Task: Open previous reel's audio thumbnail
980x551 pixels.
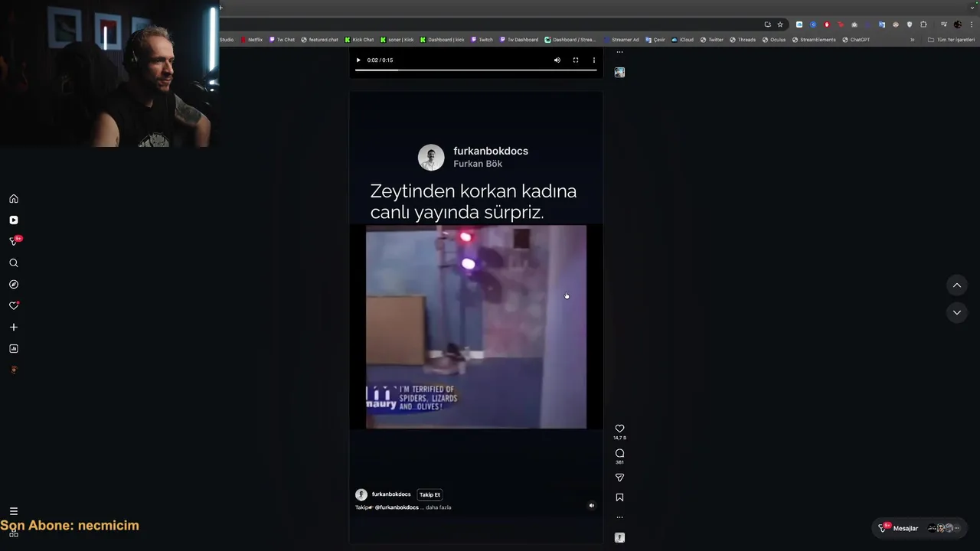Action: (619, 72)
